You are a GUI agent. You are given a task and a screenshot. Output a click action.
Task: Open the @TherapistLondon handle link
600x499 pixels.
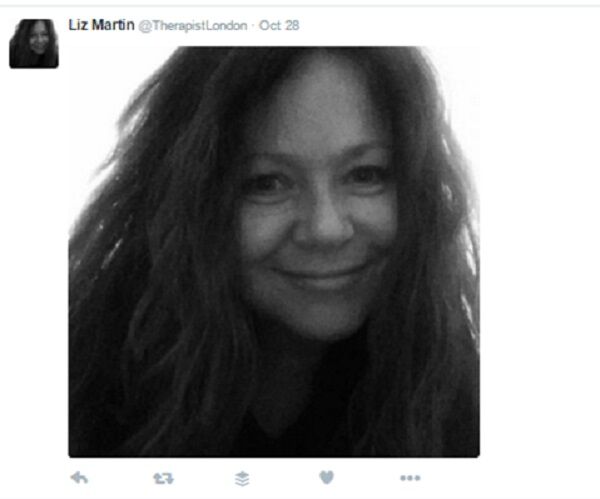tap(192, 26)
